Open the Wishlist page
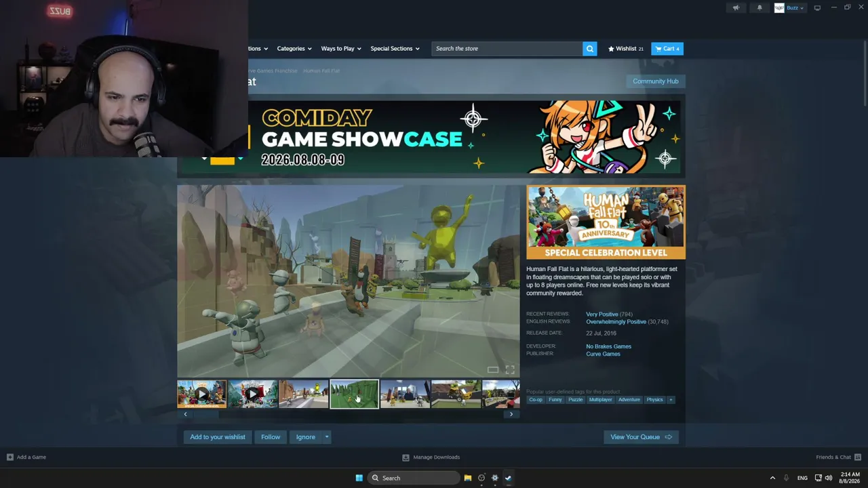Image resolution: width=868 pixels, height=488 pixels. (626, 49)
